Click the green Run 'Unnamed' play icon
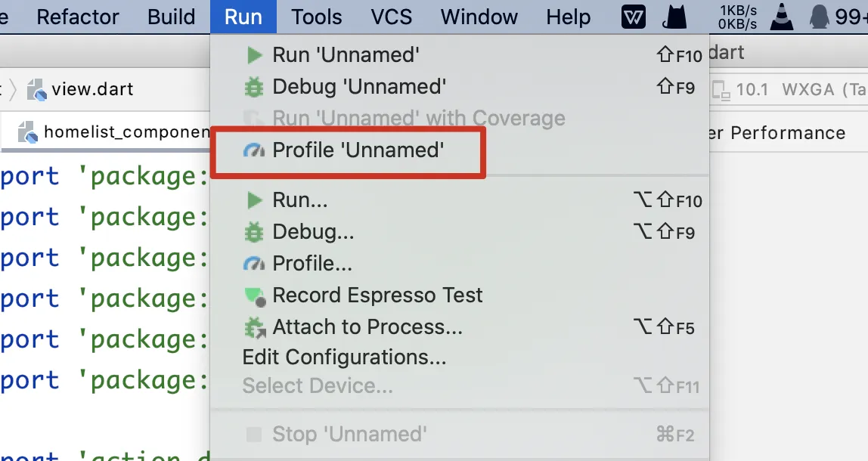This screenshot has height=461, width=868. 253,55
